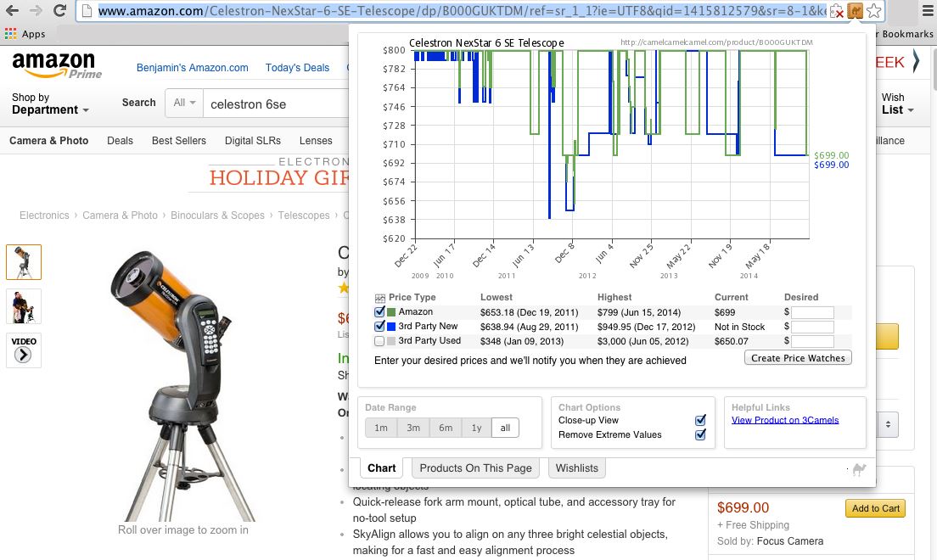This screenshot has width=937, height=560.
Task: Open the Camera & Photo nav item
Action: pos(49,141)
